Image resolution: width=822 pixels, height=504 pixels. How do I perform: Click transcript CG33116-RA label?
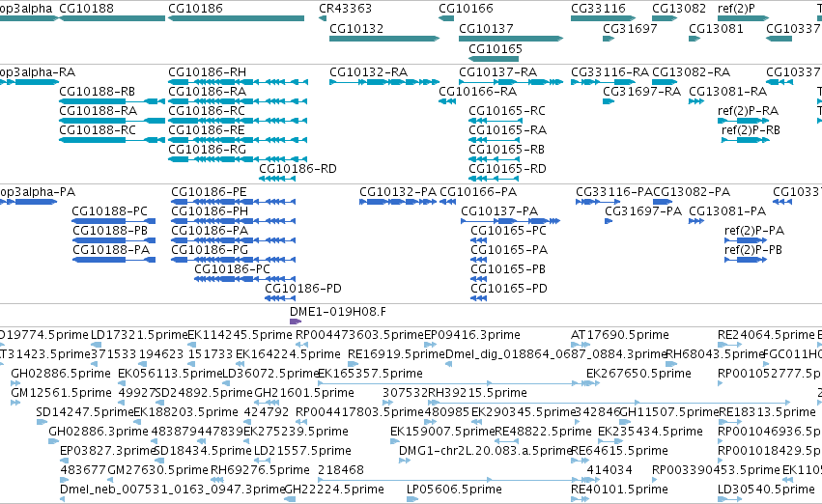point(609,71)
